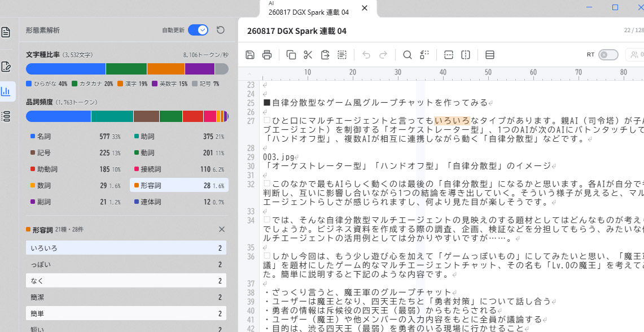This screenshot has height=332, width=644.
Task: Show the bar chart analysis sidebar panel
Action: tap(6, 91)
